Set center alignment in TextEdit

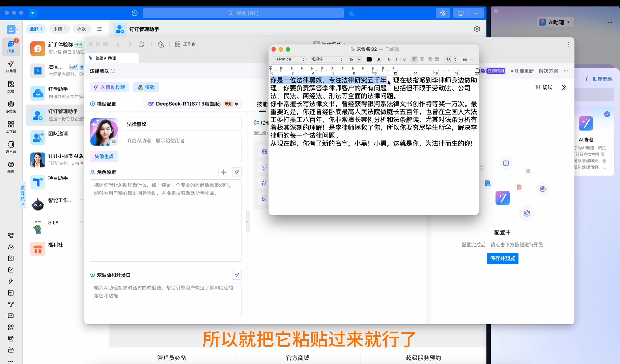point(422,59)
